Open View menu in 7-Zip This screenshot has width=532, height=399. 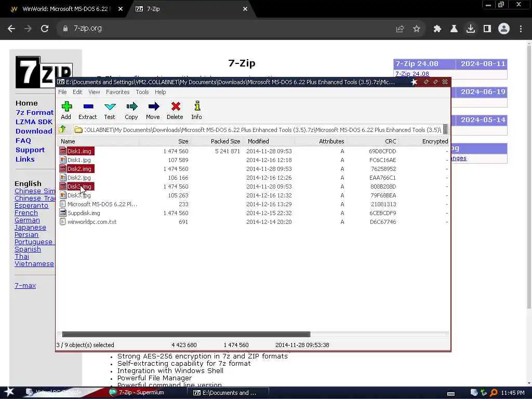pyautogui.click(x=94, y=92)
